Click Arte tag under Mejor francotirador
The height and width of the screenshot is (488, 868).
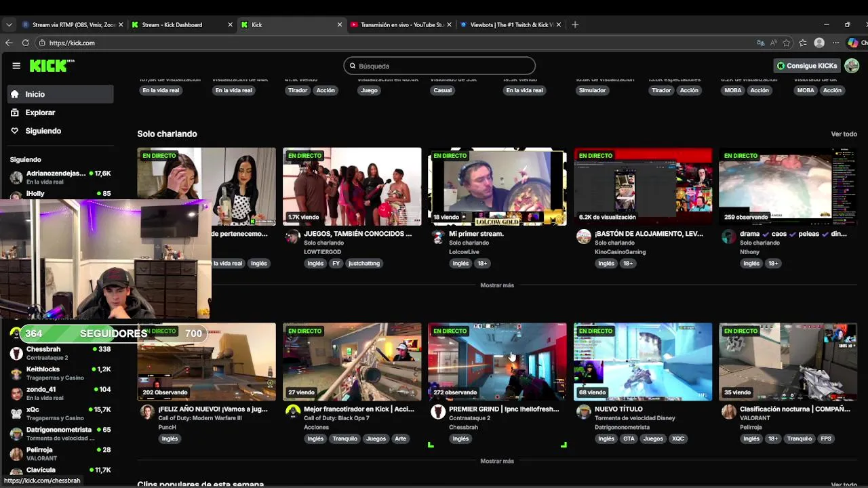401,439
